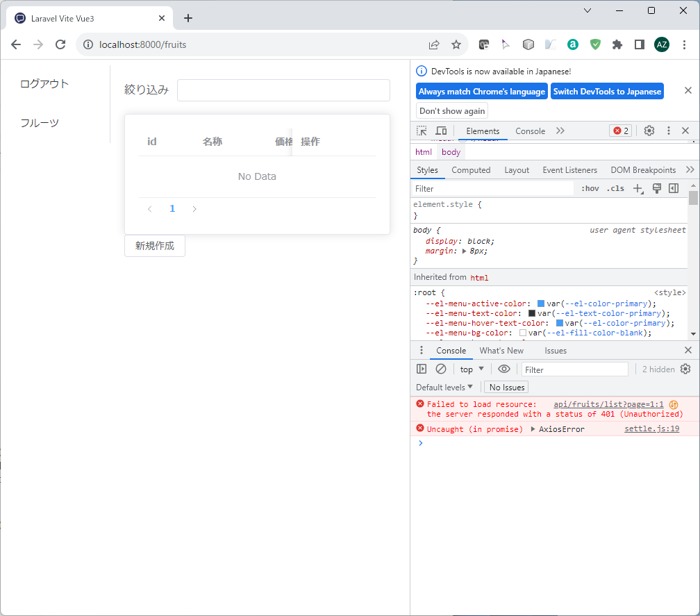
Task: Bookmark this page with star icon
Action: (x=456, y=44)
